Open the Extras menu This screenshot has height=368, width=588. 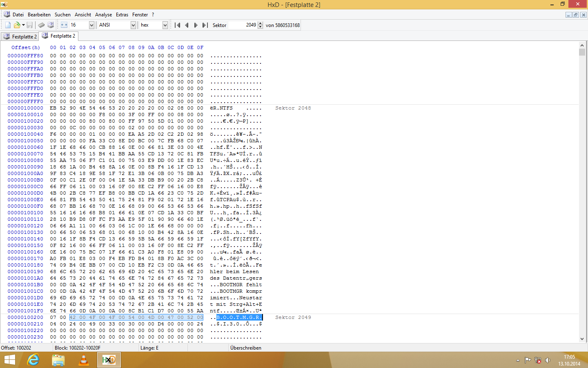point(122,14)
